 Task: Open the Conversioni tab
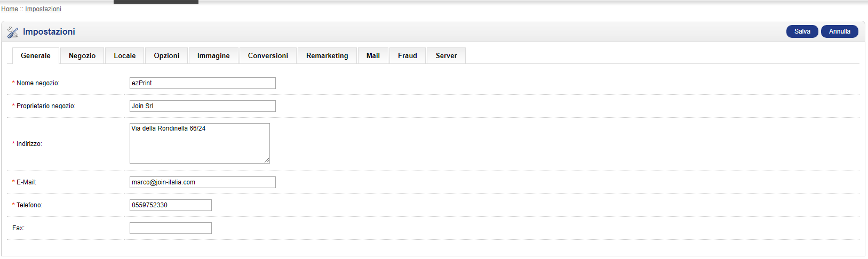pos(268,55)
